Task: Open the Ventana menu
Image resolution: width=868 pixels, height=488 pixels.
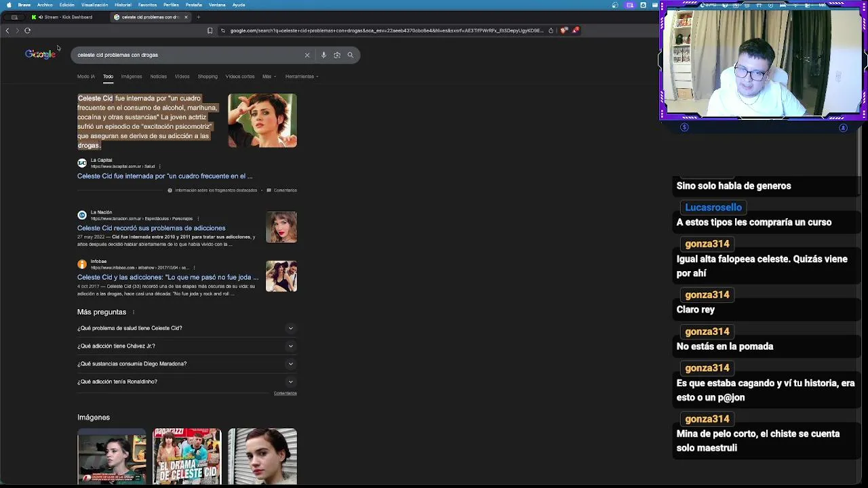Action: 217,5
